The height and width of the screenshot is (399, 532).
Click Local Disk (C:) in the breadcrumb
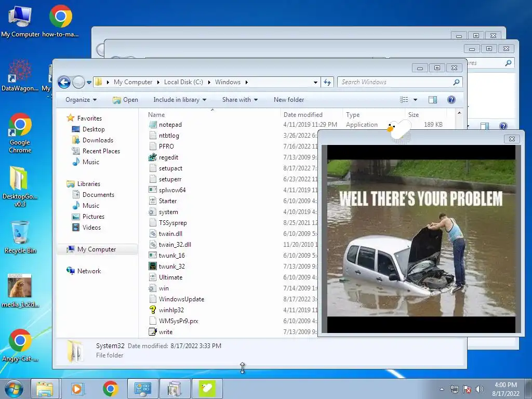[183, 82]
